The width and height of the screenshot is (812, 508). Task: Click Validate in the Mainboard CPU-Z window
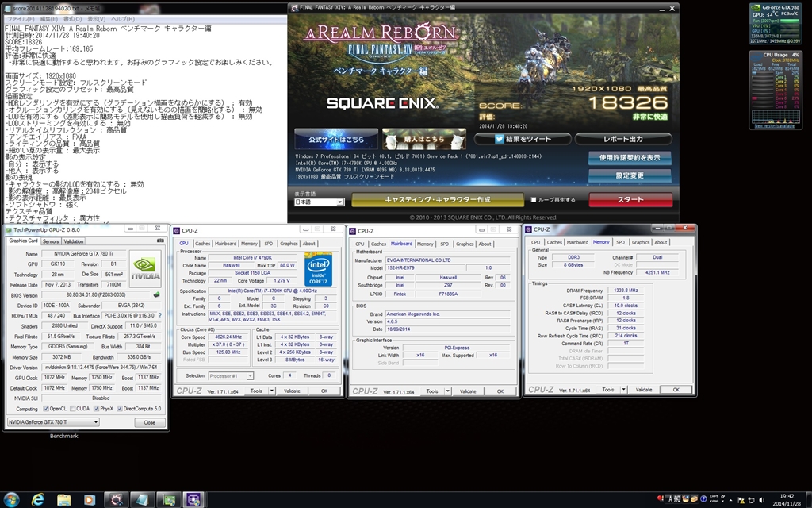click(468, 391)
